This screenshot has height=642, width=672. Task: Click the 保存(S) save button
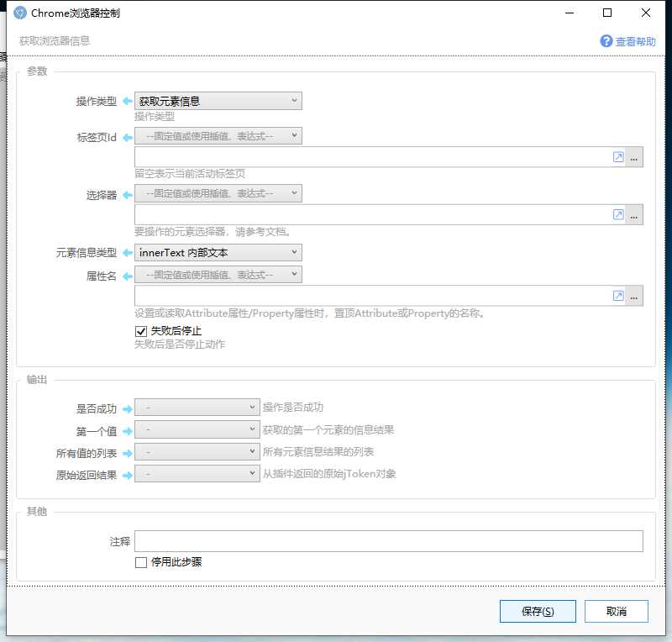coord(538,611)
